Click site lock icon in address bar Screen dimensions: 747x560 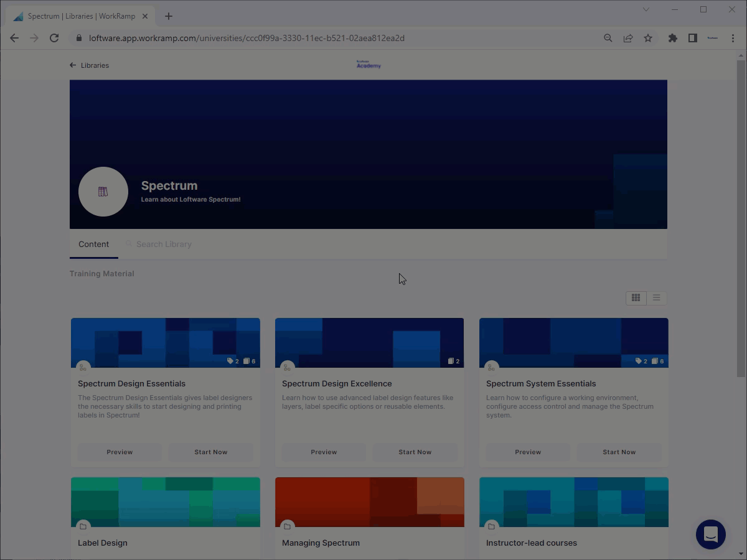tap(78, 38)
